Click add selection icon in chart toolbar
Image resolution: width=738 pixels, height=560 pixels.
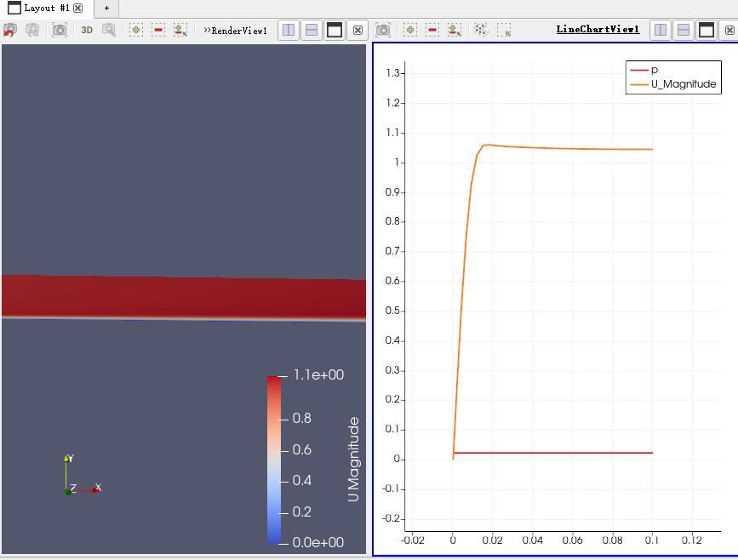(x=410, y=30)
